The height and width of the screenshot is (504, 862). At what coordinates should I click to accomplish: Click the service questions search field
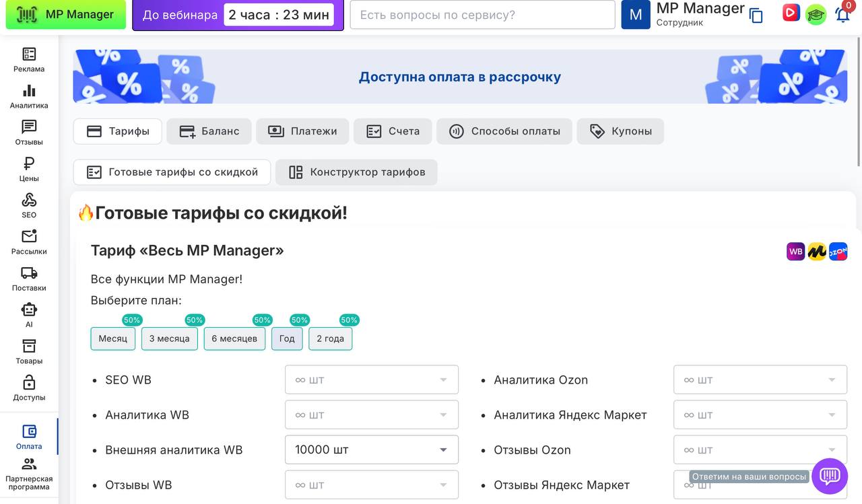[482, 15]
